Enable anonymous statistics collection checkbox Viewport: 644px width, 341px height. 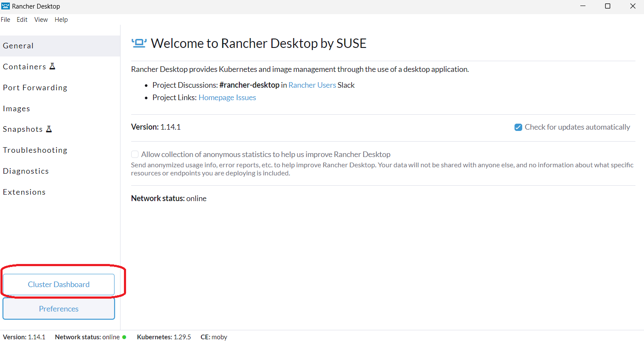point(135,154)
